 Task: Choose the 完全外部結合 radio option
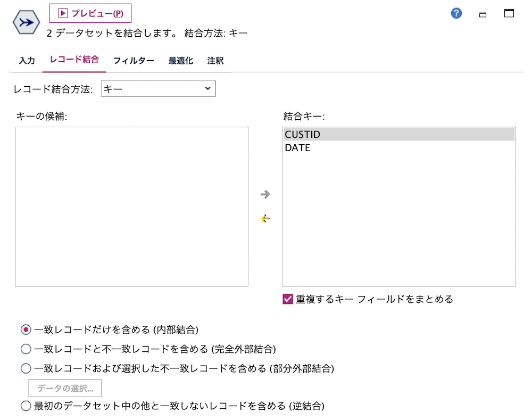(25, 349)
